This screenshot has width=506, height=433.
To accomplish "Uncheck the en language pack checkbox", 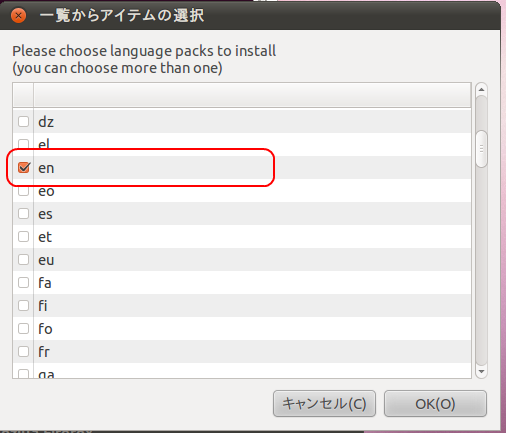I will point(24,167).
